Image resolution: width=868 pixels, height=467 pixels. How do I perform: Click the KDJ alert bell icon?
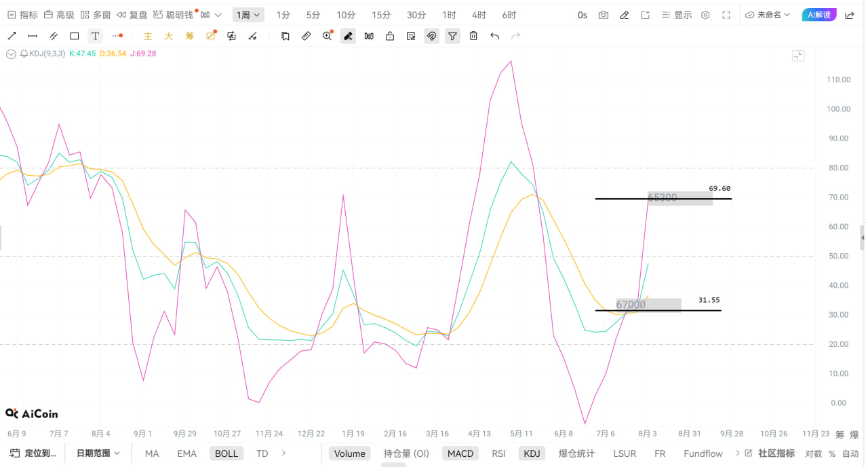click(24, 54)
